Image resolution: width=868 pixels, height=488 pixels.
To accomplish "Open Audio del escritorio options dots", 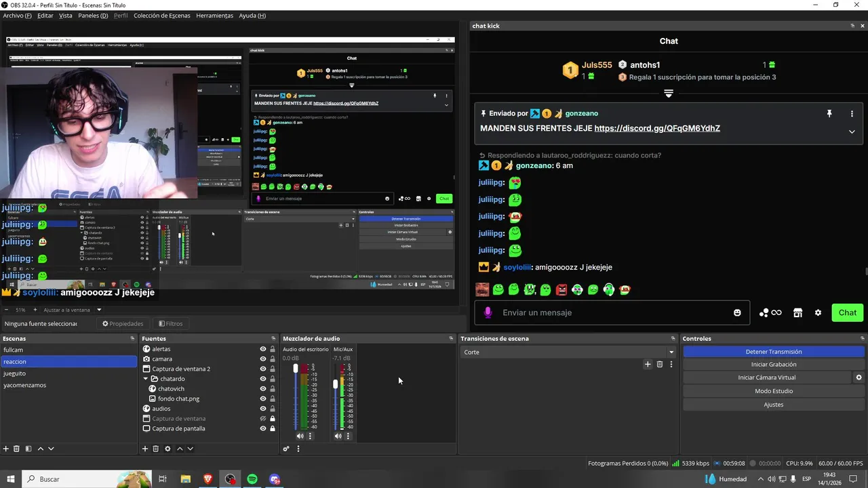I will 311,436.
